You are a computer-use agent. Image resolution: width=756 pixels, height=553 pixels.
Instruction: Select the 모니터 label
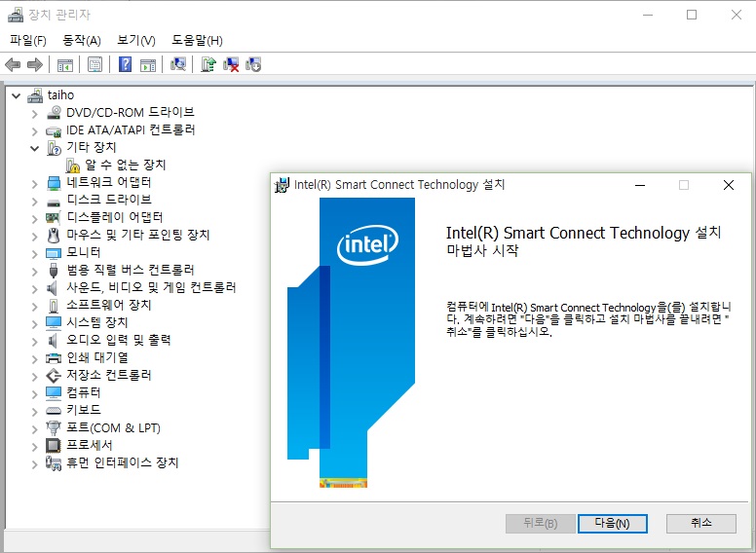[84, 253]
